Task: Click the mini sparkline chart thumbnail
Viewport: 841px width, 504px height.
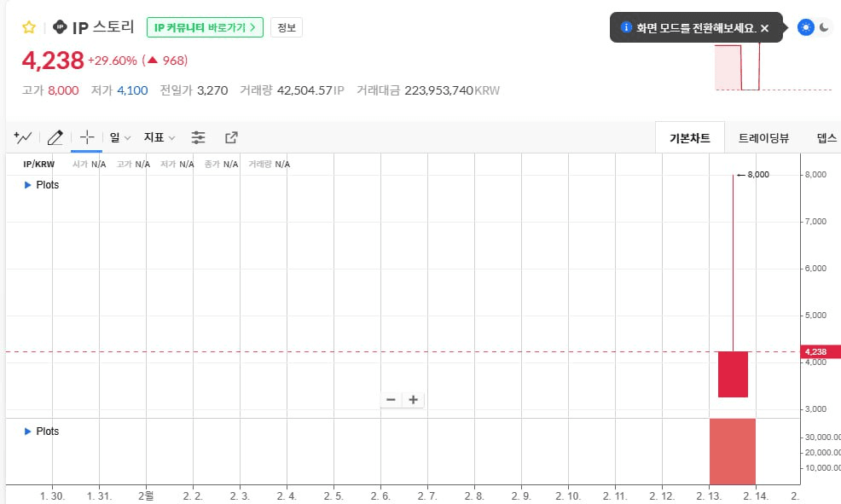Action: (x=773, y=67)
